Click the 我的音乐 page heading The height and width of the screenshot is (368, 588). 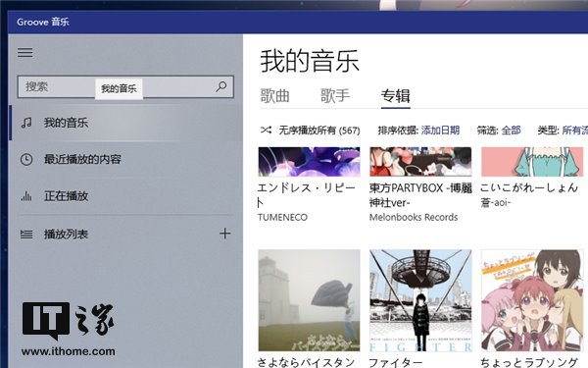[310, 61]
